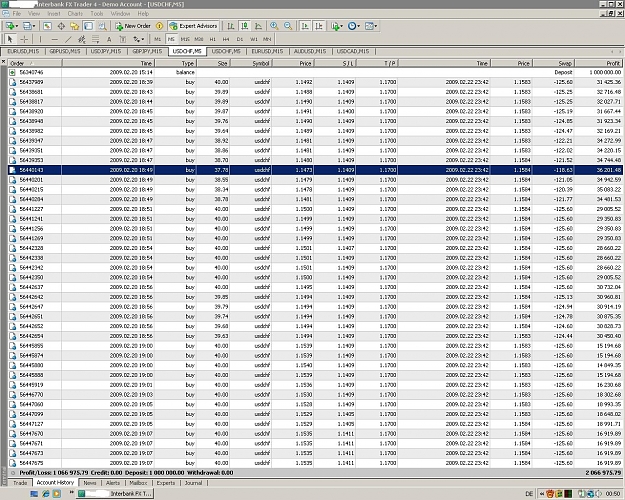Open the Experts terminal tab

tap(166, 483)
